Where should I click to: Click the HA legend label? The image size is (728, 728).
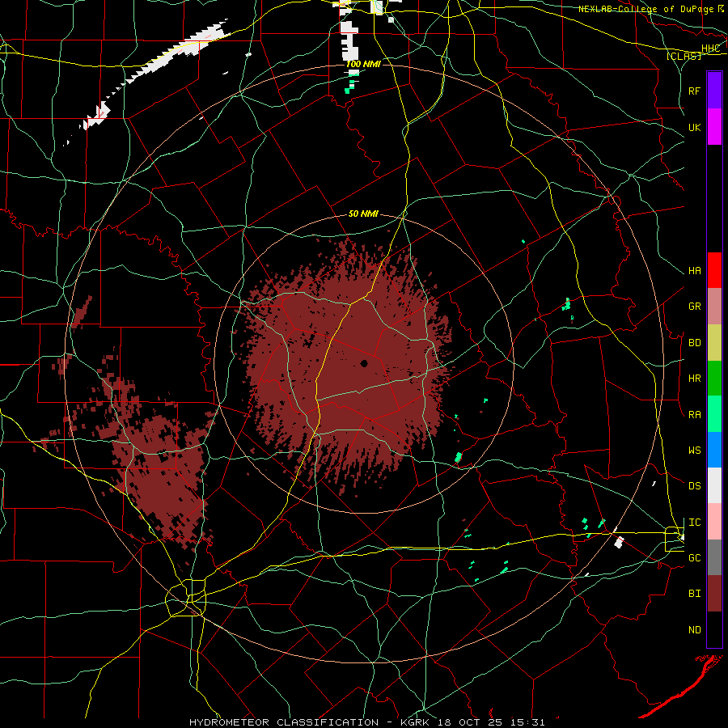(x=695, y=270)
